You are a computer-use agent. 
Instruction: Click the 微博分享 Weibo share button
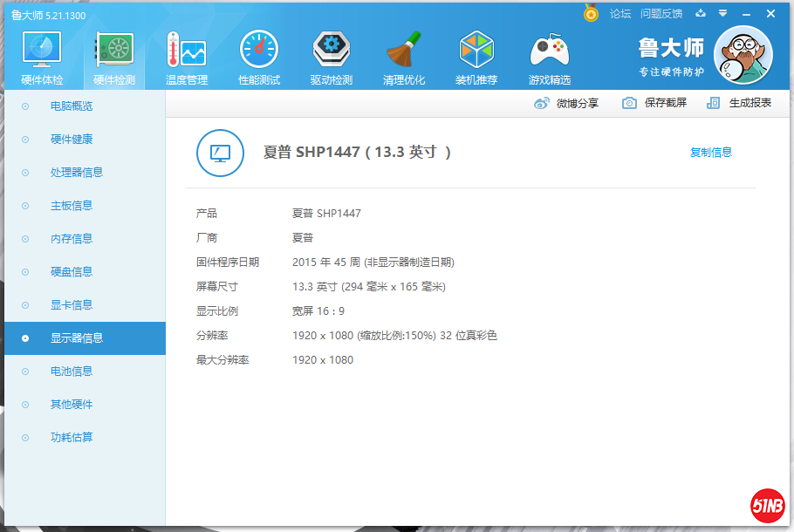point(567,103)
